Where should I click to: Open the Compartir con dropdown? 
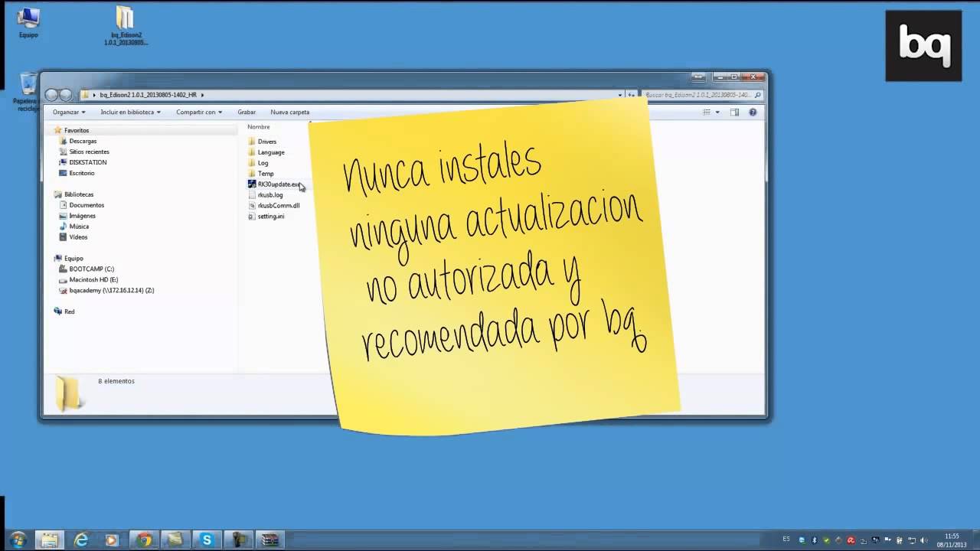(x=199, y=112)
